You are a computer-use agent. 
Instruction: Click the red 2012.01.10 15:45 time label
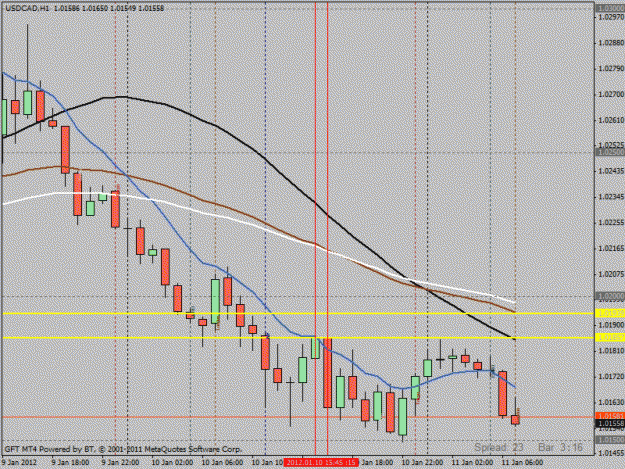click(321, 462)
